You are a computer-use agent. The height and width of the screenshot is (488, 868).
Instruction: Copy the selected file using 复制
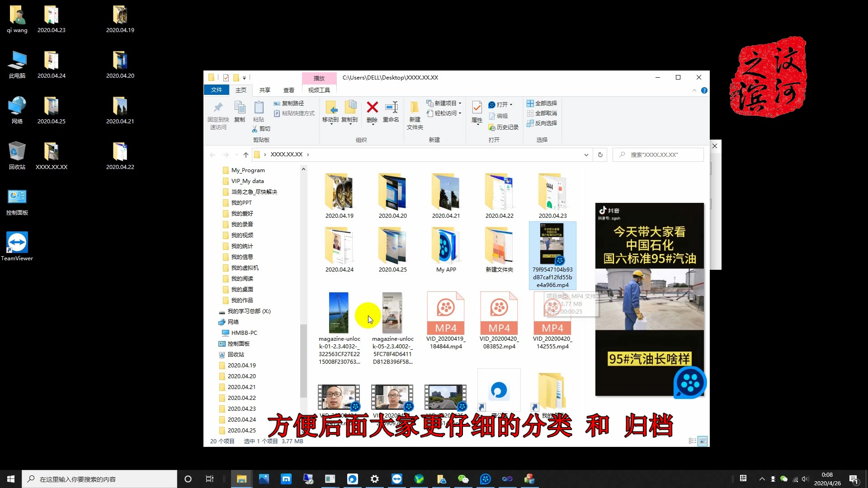click(240, 113)
